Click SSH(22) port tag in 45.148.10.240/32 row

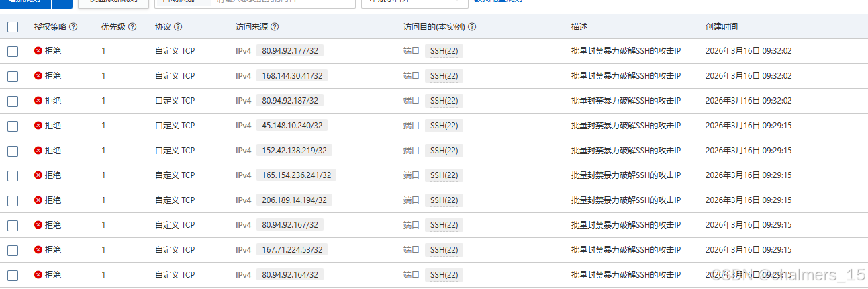coord(444,126)
